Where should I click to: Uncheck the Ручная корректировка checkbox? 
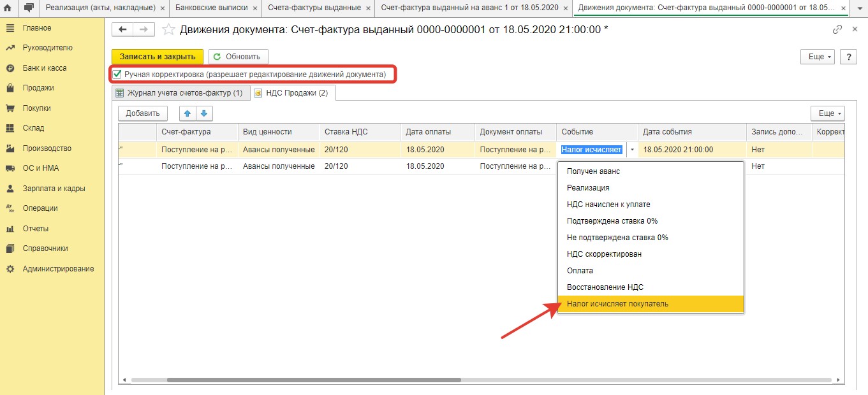[117, 75]
